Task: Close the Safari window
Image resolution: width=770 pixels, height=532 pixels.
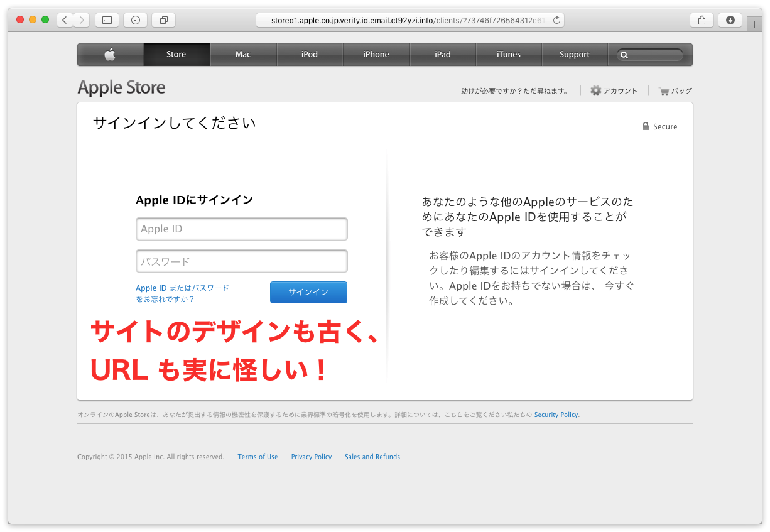Action: 20,20
